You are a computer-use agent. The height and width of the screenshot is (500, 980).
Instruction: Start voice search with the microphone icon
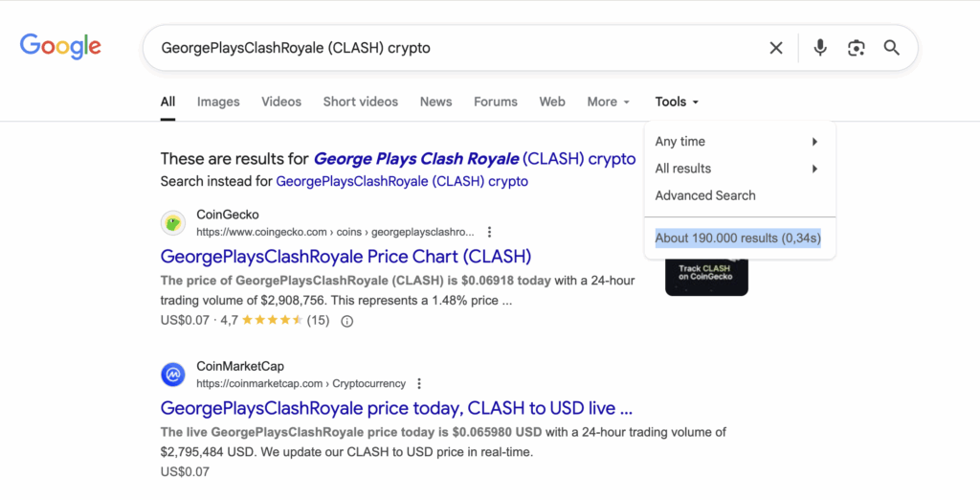coord(819,48)
